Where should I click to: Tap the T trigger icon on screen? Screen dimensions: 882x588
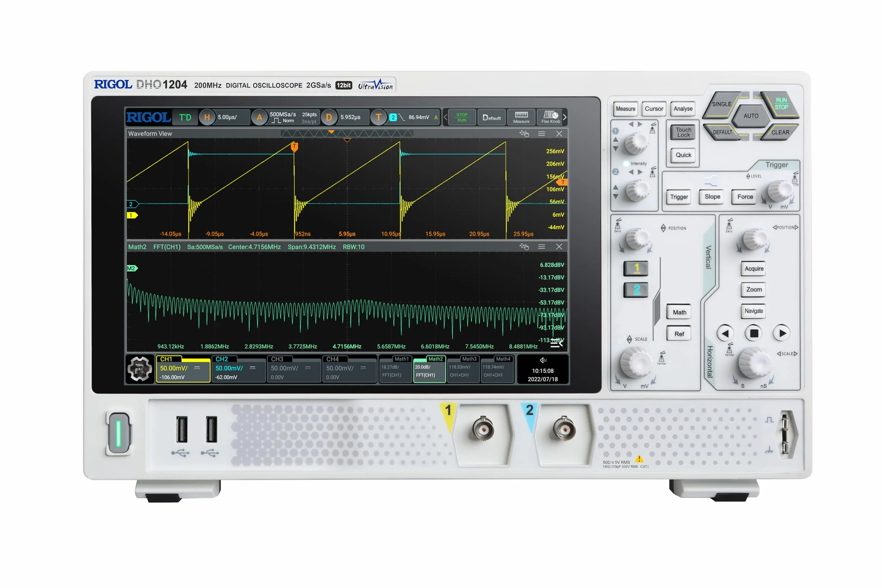378,117
